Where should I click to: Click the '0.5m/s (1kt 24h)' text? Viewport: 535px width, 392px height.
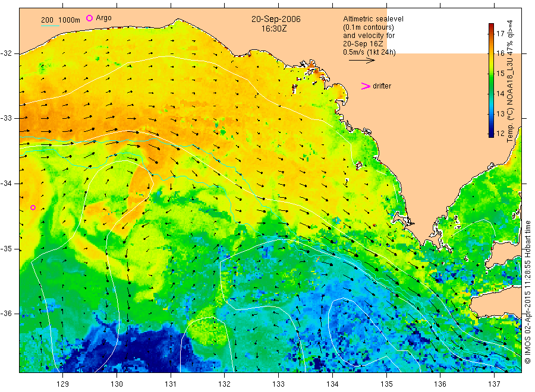[x=370, y=52]
